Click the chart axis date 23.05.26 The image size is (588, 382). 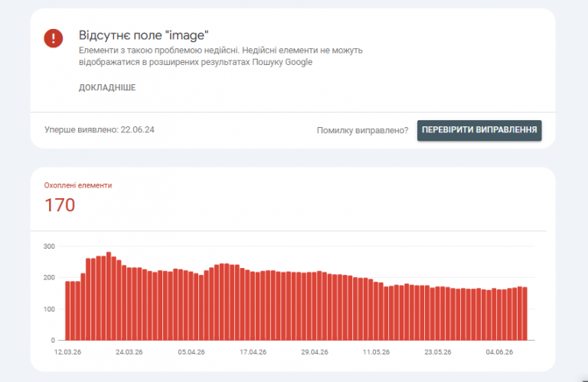point(438,352)
